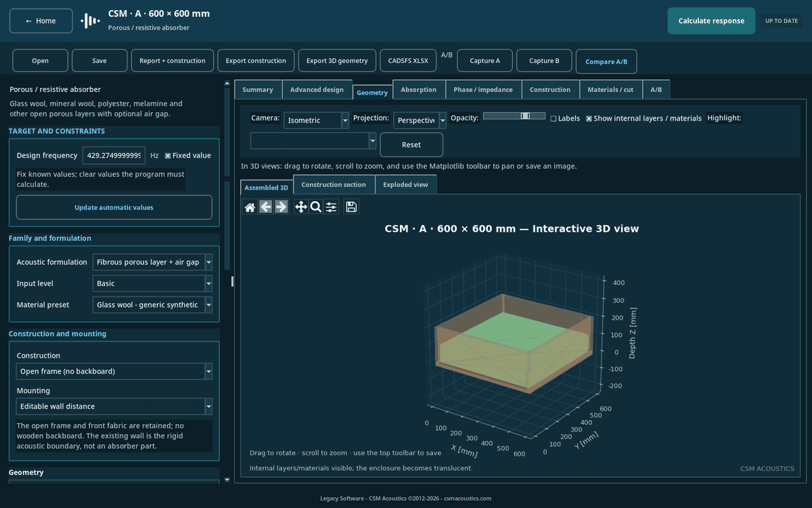Open the Open frame (no backboard) dropdown
Image resolution: width=812 pixels, height=508 pixels.
click(x=114, y=371)
